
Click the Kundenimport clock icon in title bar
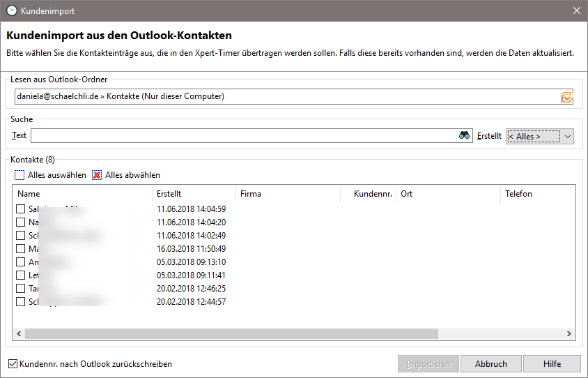click(11, 10)
